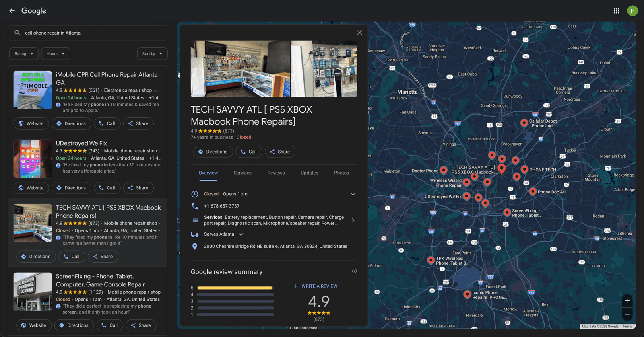644x337 pixels.
Task: Click the phone icon beside +1 678-687-3737
Action: [x=195, y=206]
